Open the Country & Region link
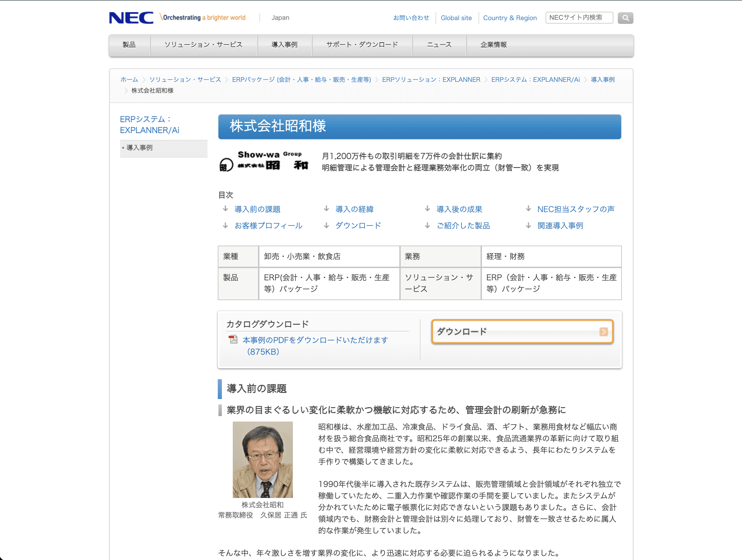The image size is (742, 560). click(x=510, y=18)
